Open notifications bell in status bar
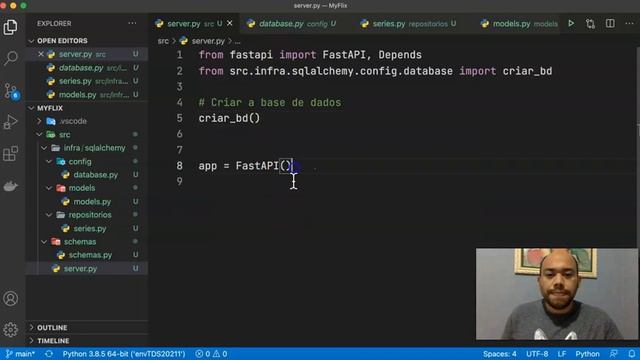The width and height of the screenshot is (640, 360). [632, 354]
